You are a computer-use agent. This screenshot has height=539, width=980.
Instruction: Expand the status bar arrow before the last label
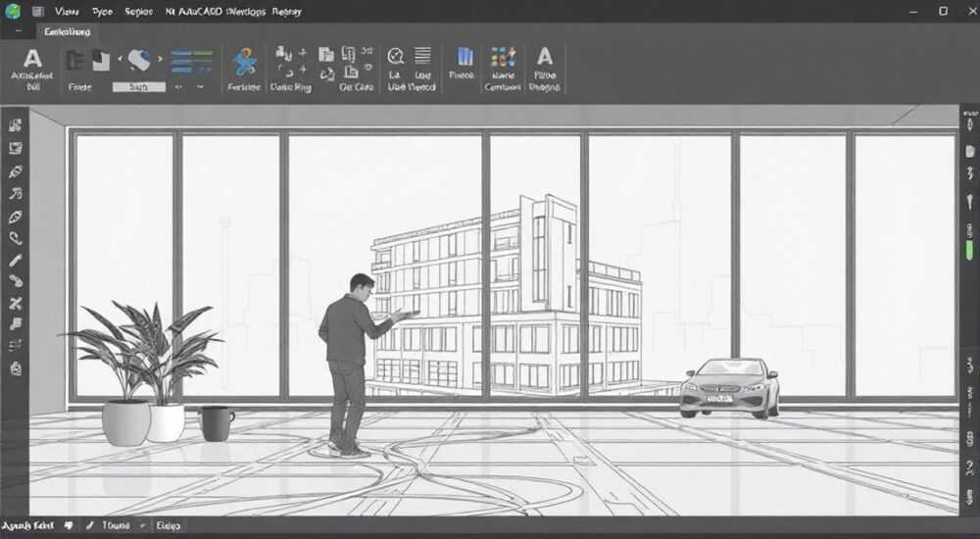[143, 526]
